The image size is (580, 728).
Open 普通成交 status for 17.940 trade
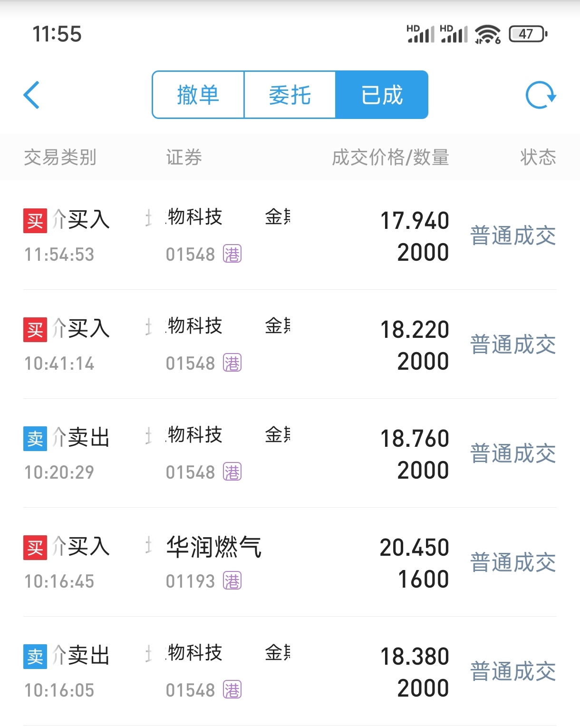tap(513, 236)
